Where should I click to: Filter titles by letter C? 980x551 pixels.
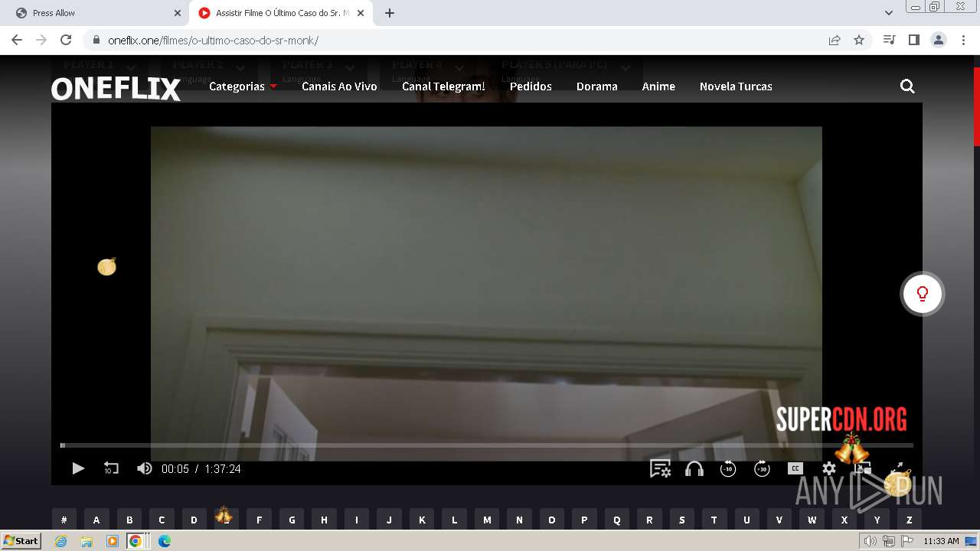click(x=162, y=520)
